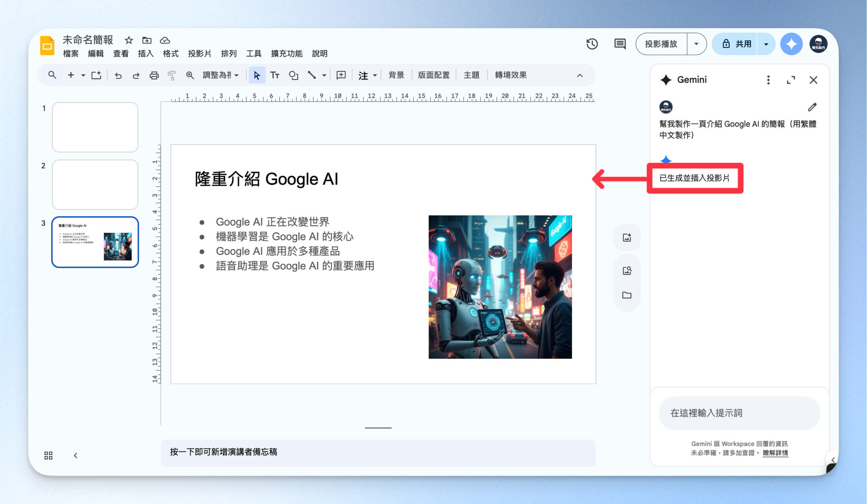Click the undo arrow icon

[x=118, y=75]
